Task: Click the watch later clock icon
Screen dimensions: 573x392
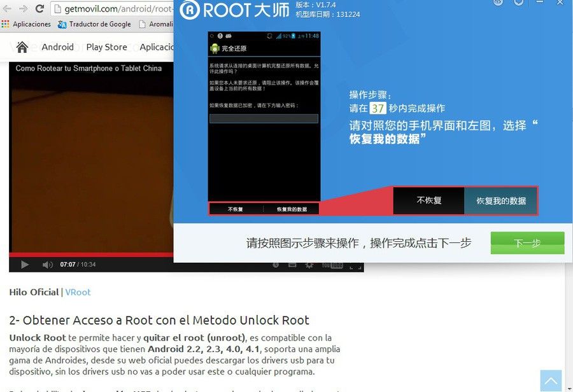Action: point(276,265)
